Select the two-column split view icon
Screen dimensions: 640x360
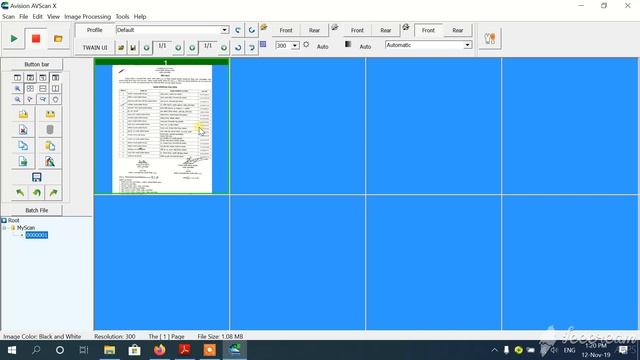56,89
